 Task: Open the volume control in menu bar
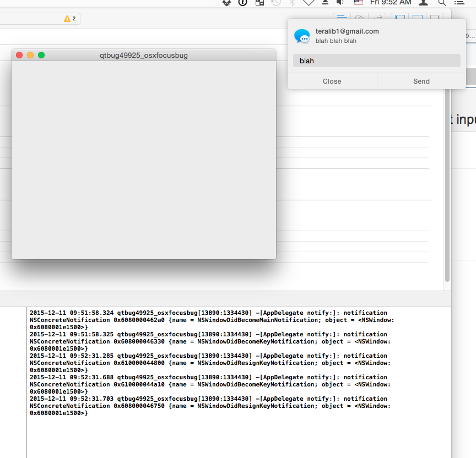click(340, 2)
